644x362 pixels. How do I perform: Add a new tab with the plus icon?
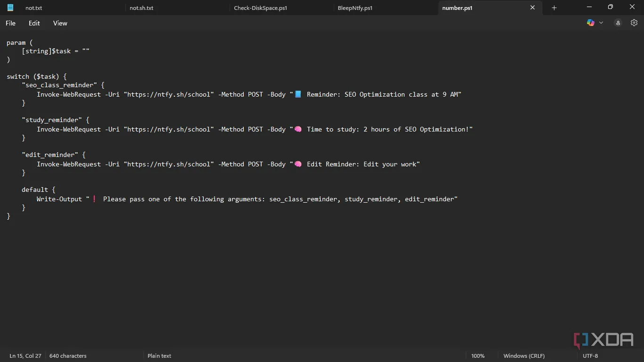point(554,8)
